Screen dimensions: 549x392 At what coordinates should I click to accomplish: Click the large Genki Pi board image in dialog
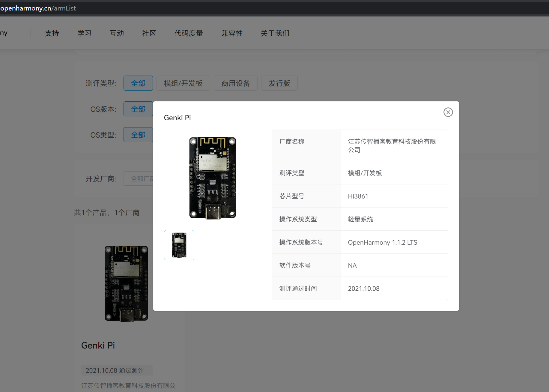tap(213, 178)
